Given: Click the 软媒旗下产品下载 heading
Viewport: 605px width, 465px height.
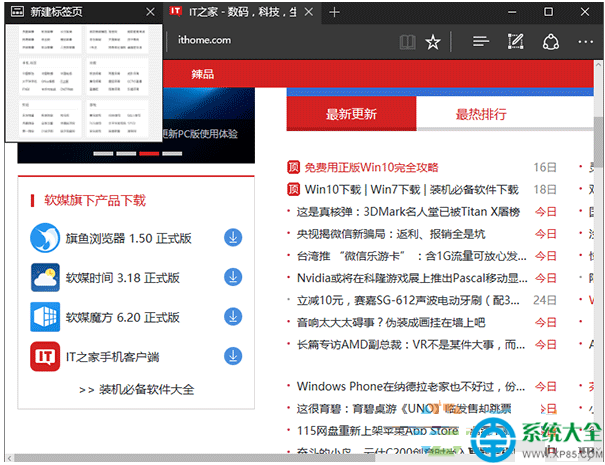Looking at the screenshot, I should point(95,201).
